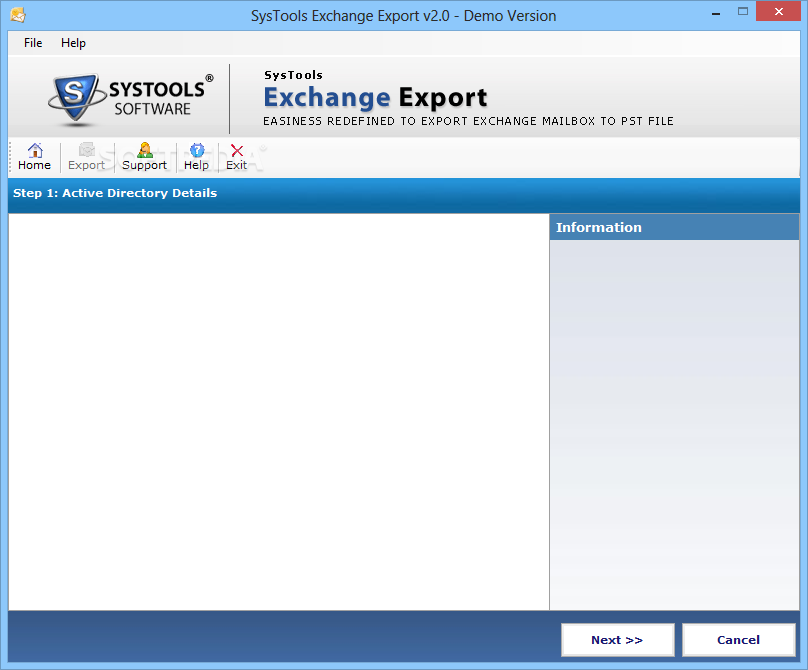Open Support from the toolbar

pyautogui.click(x=145, y=157)
